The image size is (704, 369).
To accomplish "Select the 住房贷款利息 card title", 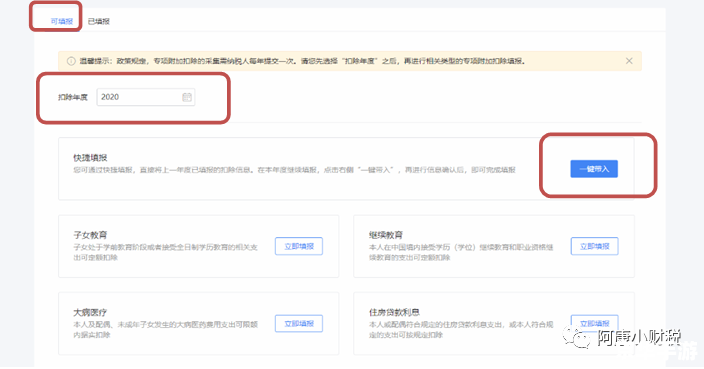I will pos(394,312).
